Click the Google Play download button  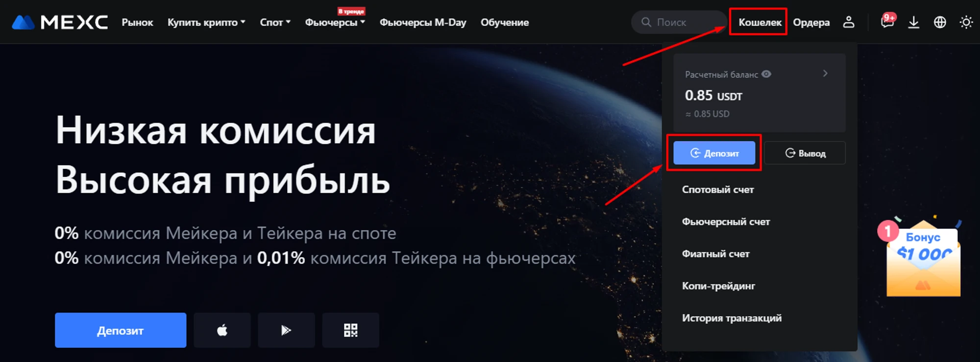[286, 330]
